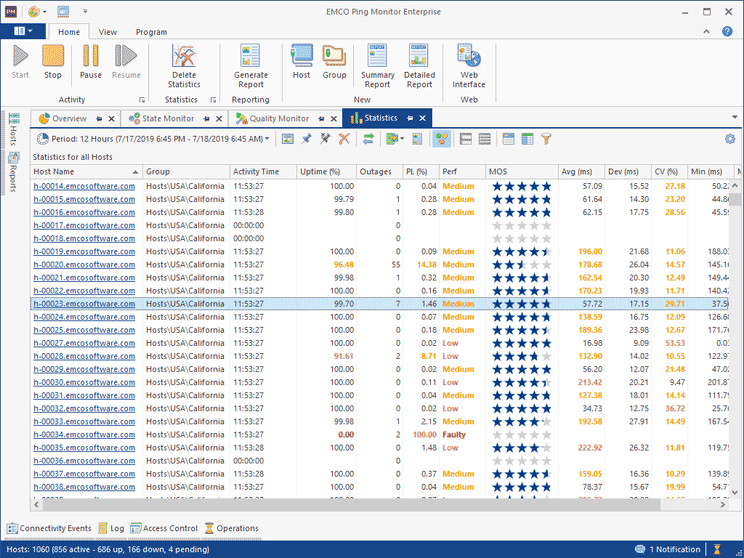Sort by the MOS column header

(521, 172)
